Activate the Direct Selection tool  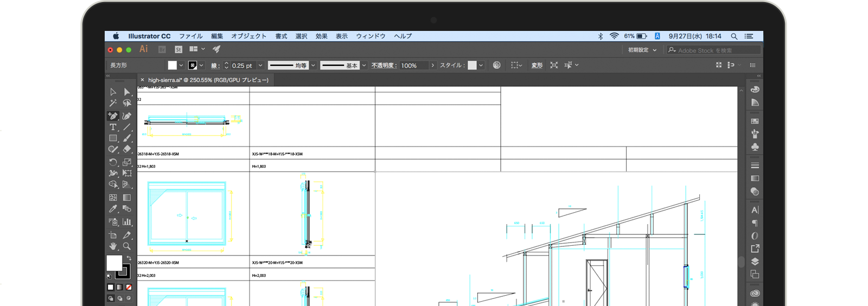tap(127, 92)
